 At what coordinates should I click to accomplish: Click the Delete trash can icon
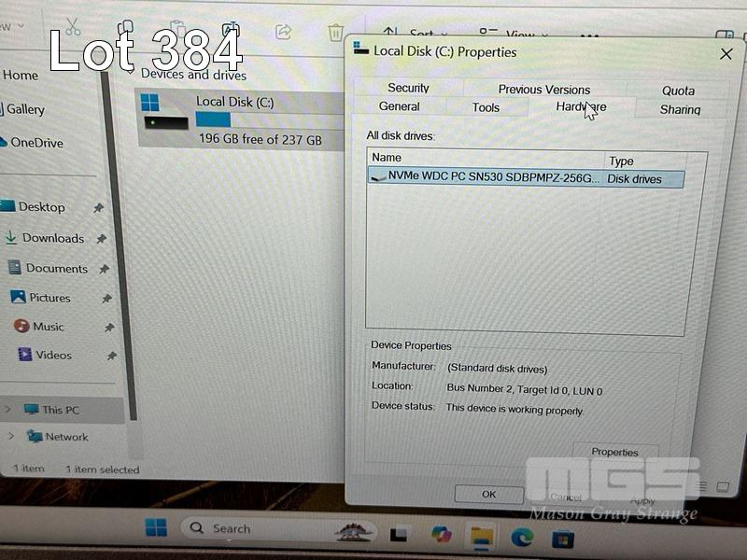point(336,34)
